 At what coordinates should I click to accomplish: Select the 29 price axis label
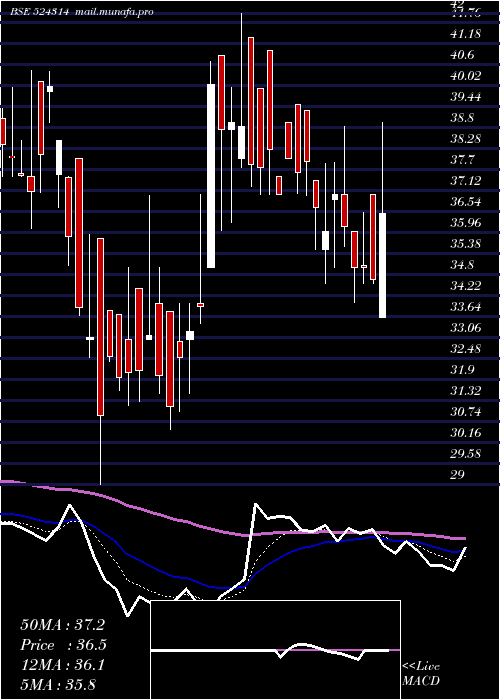pos(458,475)
